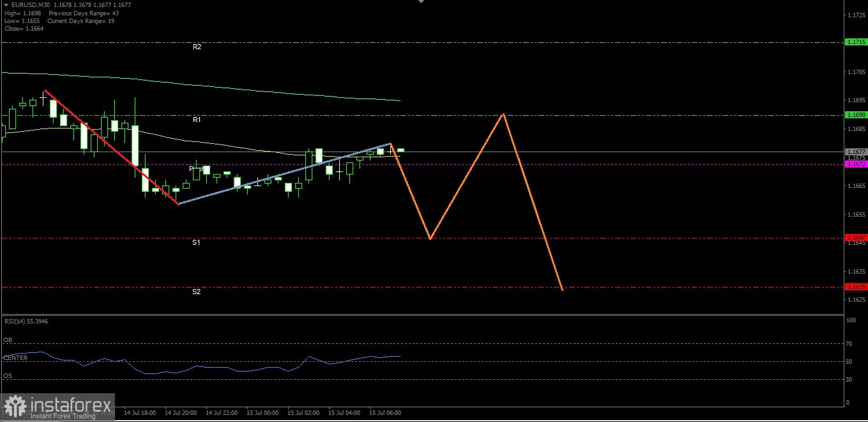This screenshot has width=868, height=422.
Task: Click the '14 Jul 18:00' time label
Action: pos(139,413)
